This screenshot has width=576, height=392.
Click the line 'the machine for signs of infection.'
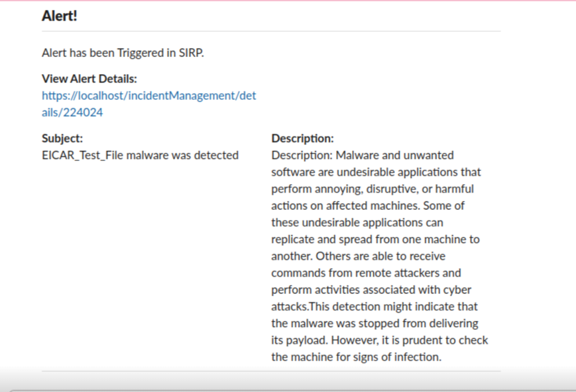[357, 357]
